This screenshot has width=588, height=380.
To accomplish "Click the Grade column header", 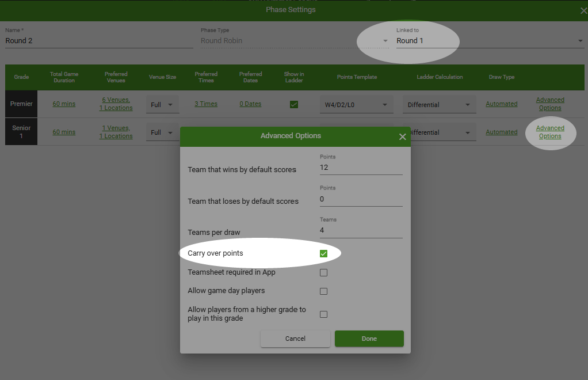I will pos(21,77).
